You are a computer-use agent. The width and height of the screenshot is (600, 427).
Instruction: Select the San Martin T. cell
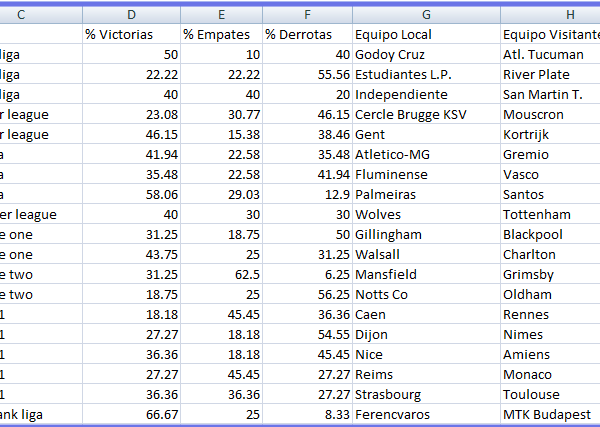(550, 95)
